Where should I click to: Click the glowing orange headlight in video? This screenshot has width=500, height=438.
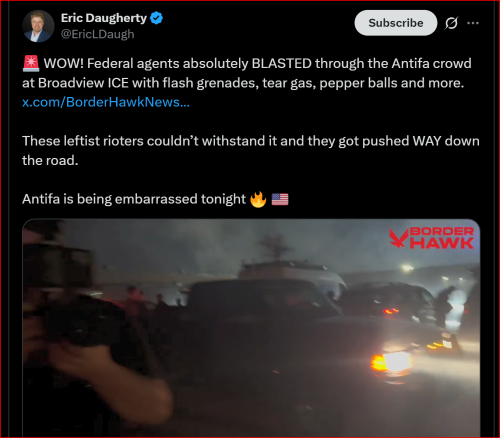390,362
